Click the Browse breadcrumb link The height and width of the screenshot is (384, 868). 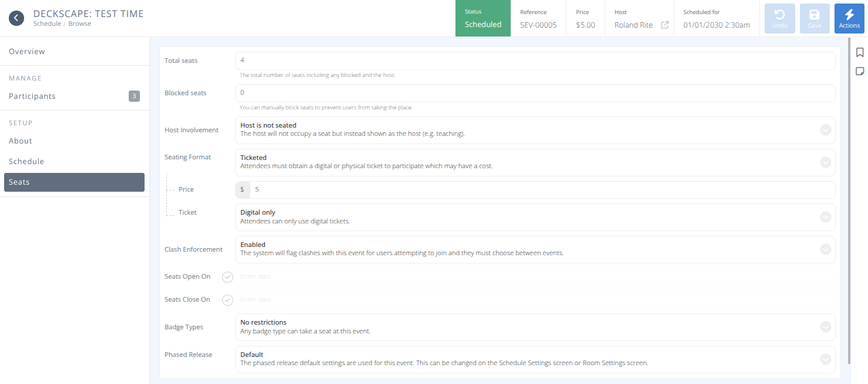click(x=79, y=24)
